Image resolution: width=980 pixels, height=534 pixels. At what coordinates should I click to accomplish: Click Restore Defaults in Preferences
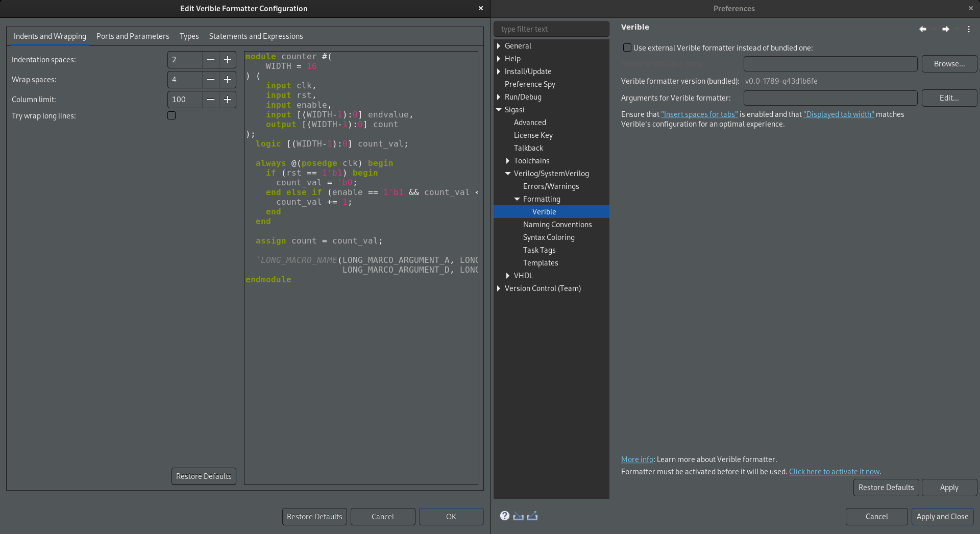tap(886, 488)
